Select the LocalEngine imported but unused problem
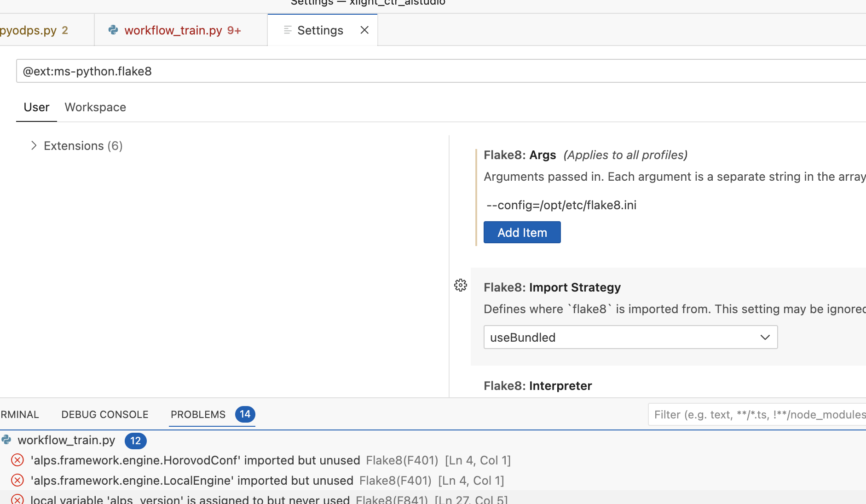The width and height of the screenshot is (866, 504). 192,481
